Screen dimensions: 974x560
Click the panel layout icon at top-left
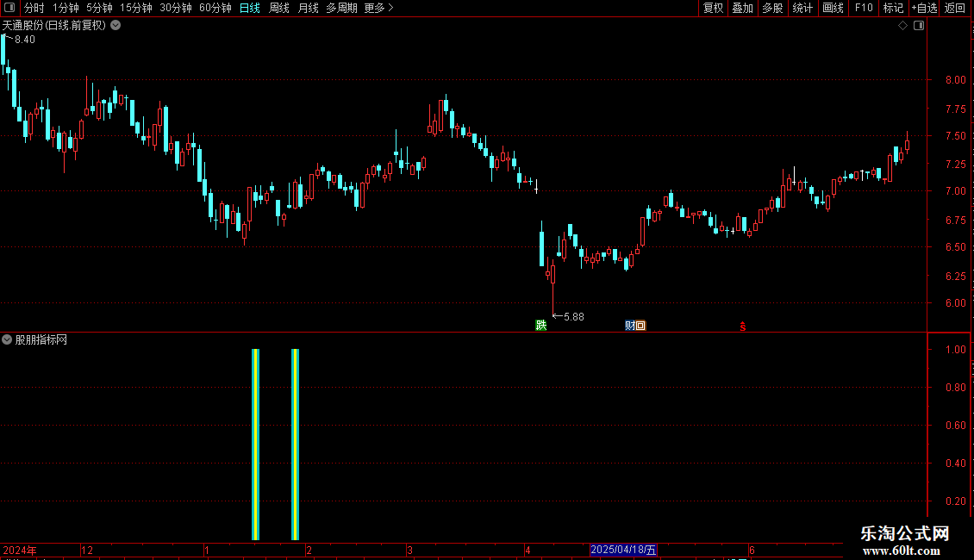(x=9, y=8)
